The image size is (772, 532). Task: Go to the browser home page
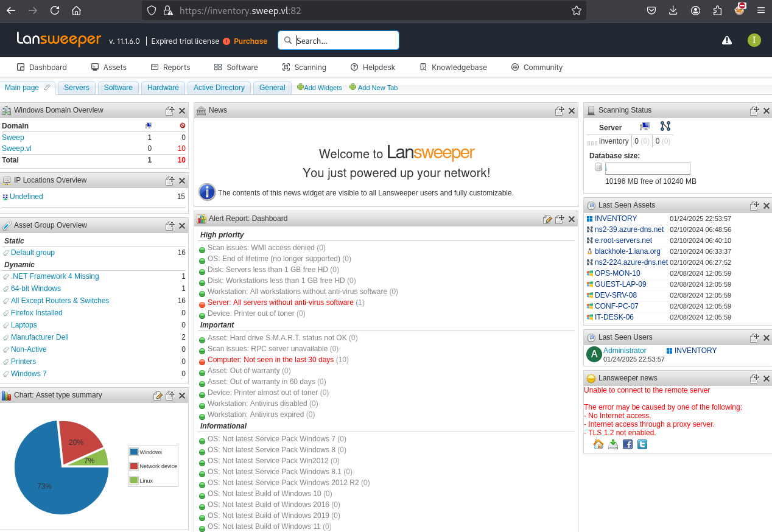76,10
